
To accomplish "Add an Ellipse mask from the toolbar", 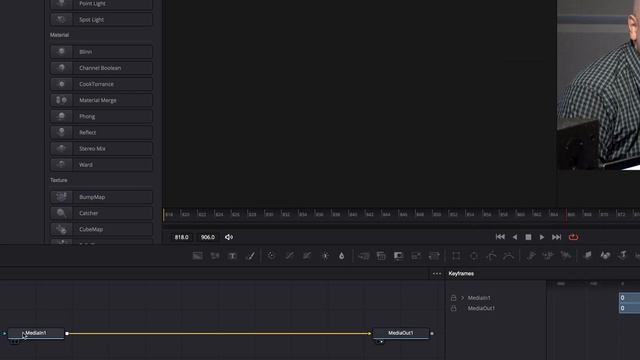I will pos(473,256).
